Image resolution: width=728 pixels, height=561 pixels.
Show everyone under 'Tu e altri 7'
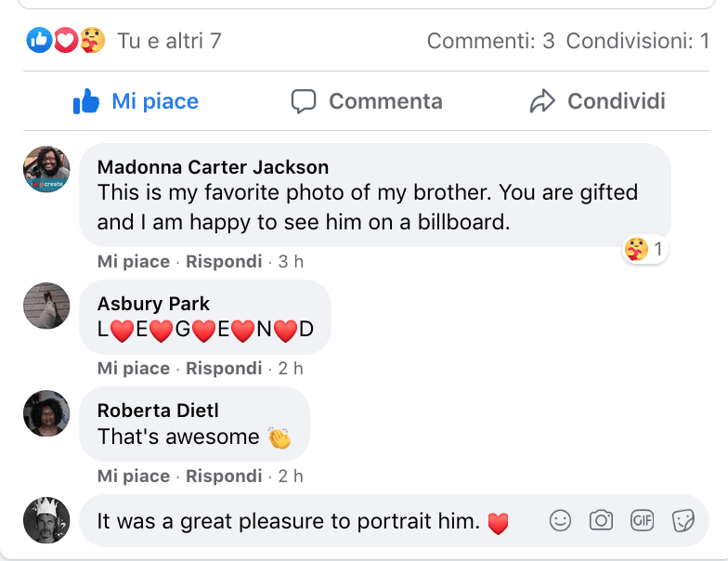pyautogui.click(x=169, y=41)
